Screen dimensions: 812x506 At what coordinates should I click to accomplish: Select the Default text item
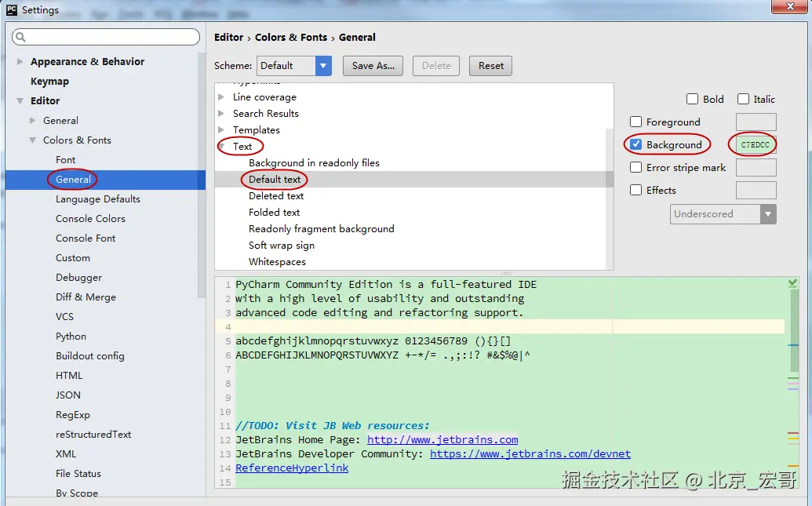click(x=275, y=180)
